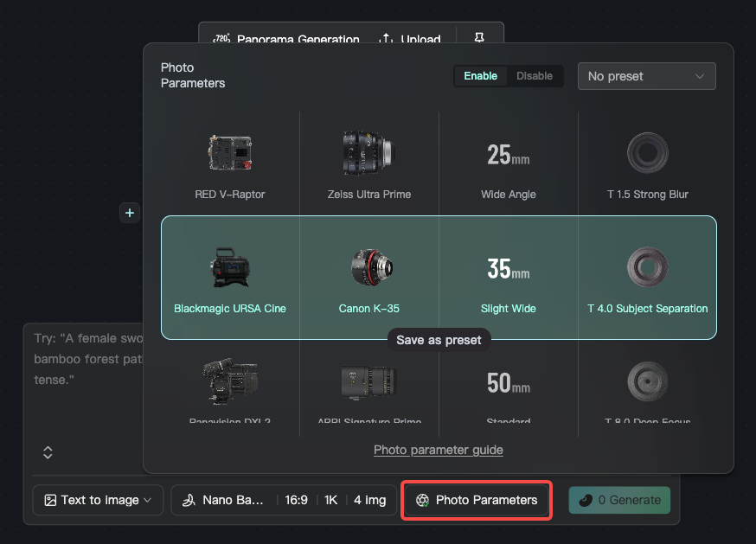Image resolution: width=756 pixels, height=544 pixels.
Task: Enable photo parameters
Action: (x=480, y=76)
